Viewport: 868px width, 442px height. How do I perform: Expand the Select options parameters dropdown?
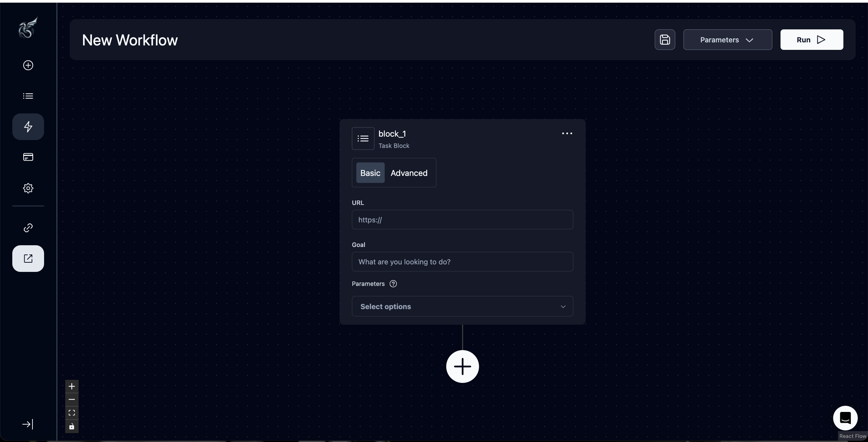click(x=462, y=306)
